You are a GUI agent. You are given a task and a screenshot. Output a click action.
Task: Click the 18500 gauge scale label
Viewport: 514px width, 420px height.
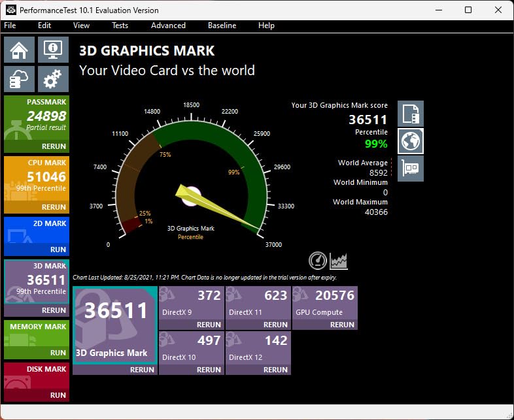(191, 105)
